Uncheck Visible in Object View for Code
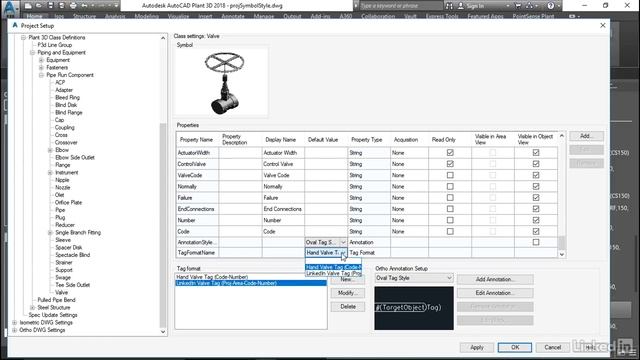 click(536, 231)
